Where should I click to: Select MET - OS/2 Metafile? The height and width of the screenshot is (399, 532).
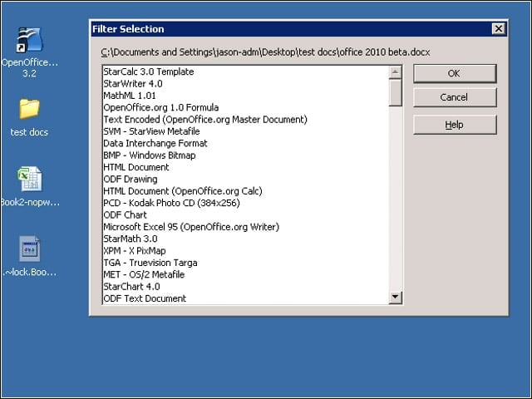pos(246,274)
